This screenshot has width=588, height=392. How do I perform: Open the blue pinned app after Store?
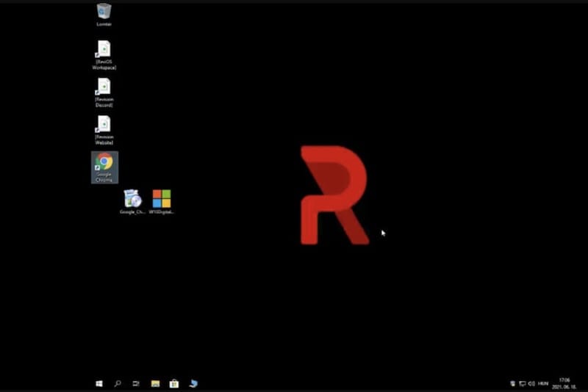pos(193,383)
